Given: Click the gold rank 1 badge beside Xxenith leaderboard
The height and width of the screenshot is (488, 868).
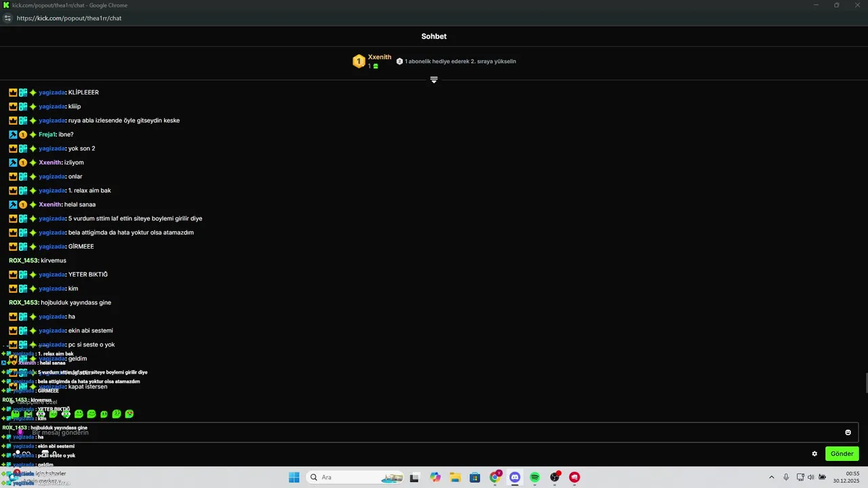Looking at the screenshot, I should pyautogui.click(x=359, y=62).
